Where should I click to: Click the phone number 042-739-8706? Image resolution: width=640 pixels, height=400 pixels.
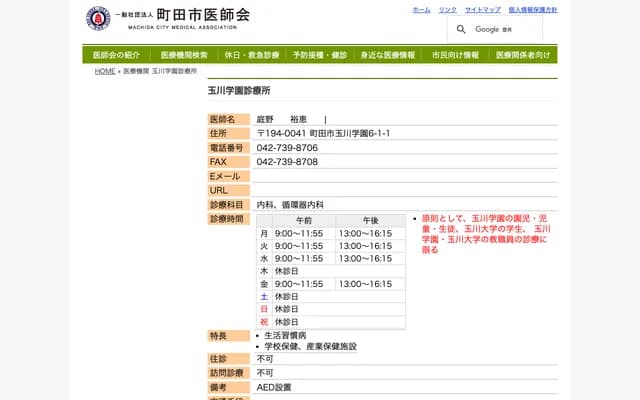[287, 148]
